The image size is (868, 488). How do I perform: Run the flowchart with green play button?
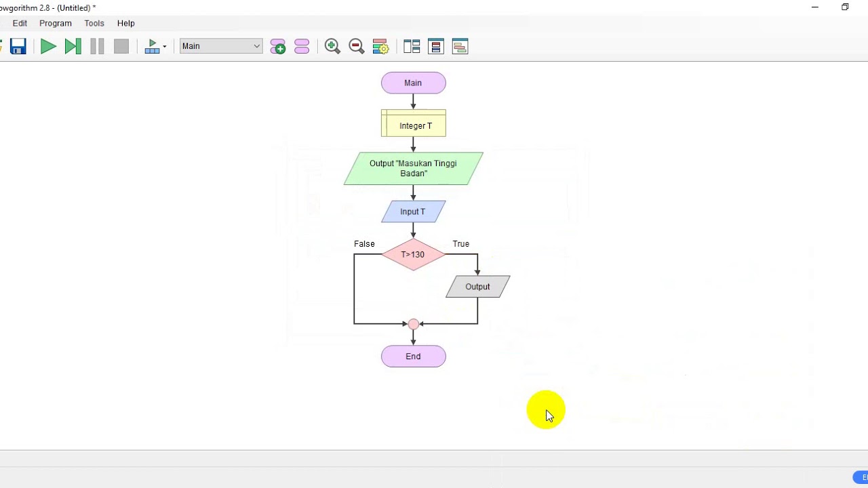(48, 46)
